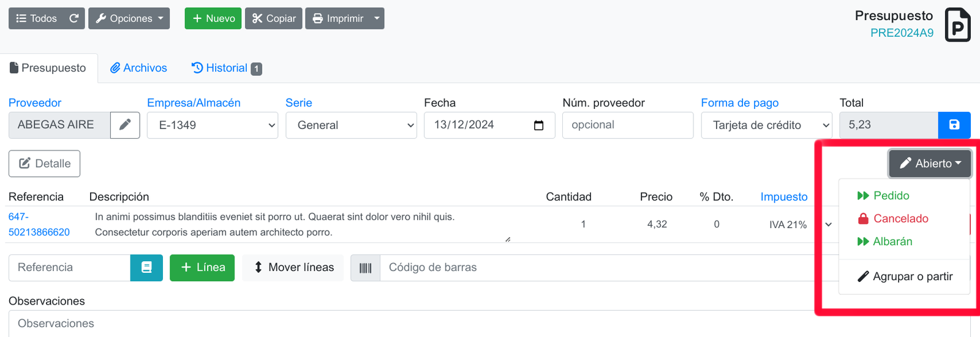Click the Empresa/Almacén label link

(x=194, y=103)
